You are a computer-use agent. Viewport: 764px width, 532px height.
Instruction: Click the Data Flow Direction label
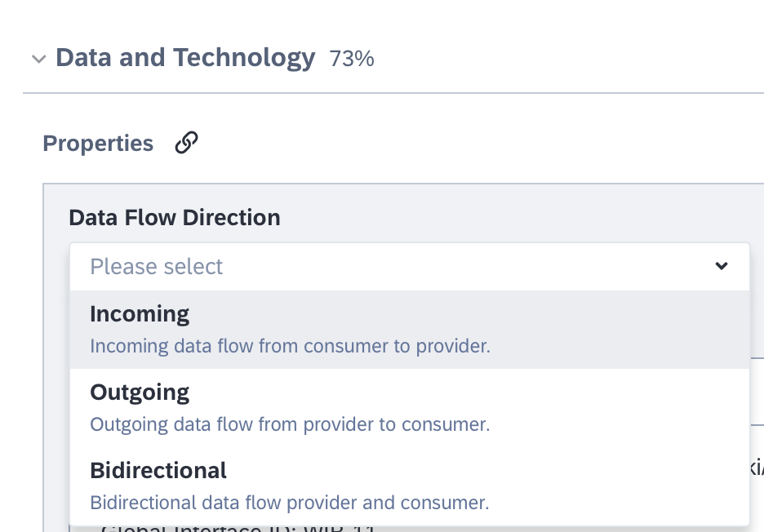174,218
